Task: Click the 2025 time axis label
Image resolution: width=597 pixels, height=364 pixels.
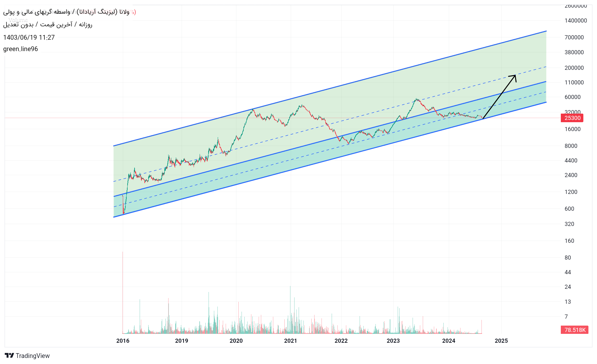Action: pos(501,341)
